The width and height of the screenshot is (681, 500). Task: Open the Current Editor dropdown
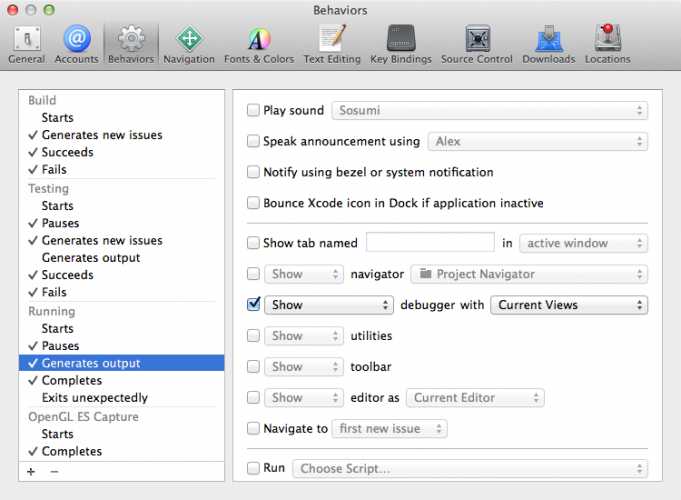[x=475, y=397]
